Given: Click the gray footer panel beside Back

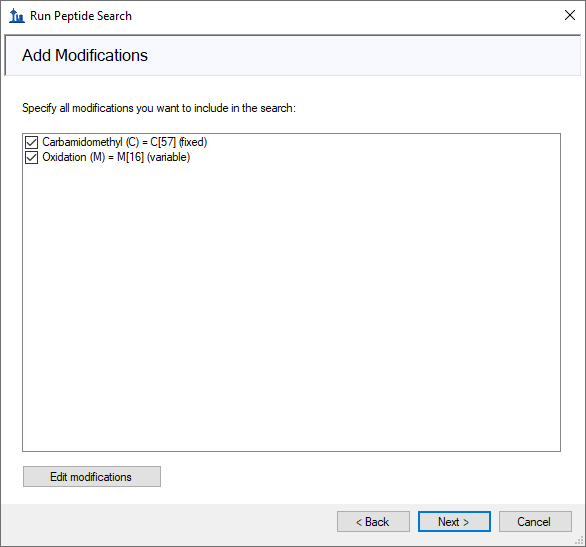Looking at the screenshot, I should 168,523.
